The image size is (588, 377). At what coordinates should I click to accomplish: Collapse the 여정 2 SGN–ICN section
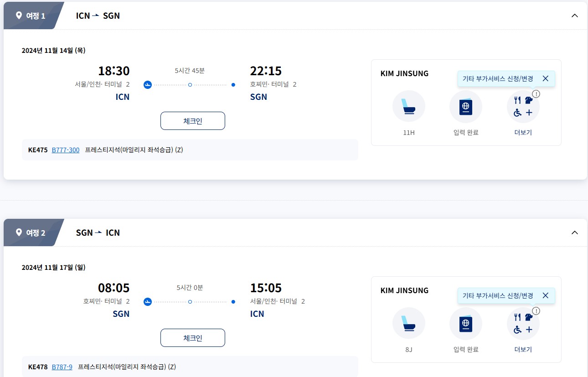coord(574,232)
